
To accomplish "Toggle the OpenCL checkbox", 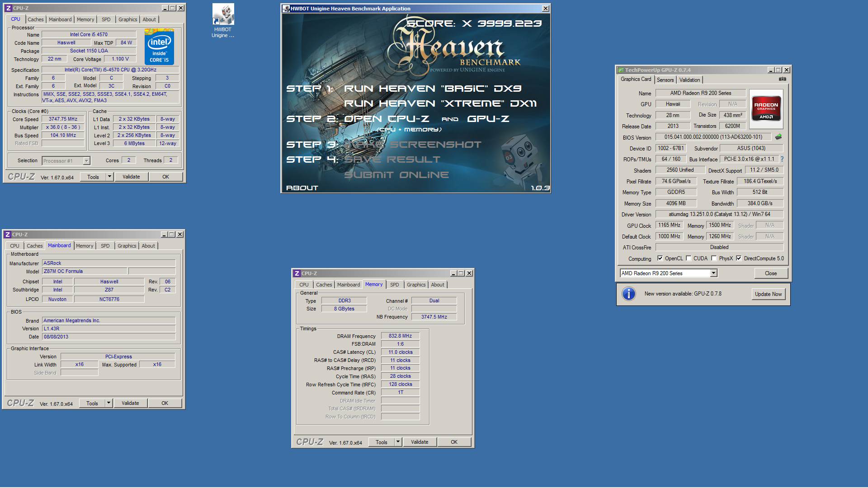I will 660,258.
